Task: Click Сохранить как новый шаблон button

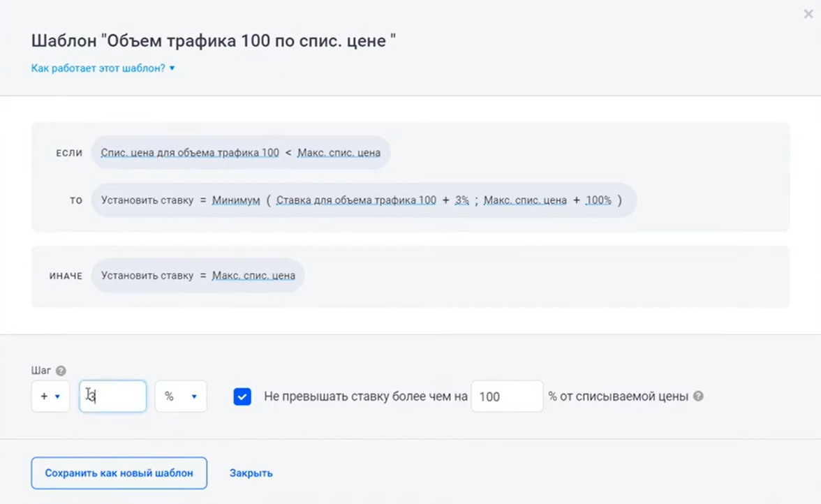Action: 119,473
